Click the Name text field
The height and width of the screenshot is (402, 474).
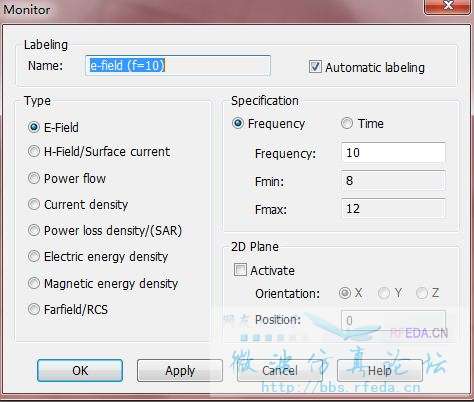pyautogui.click(x=178, y=65)
